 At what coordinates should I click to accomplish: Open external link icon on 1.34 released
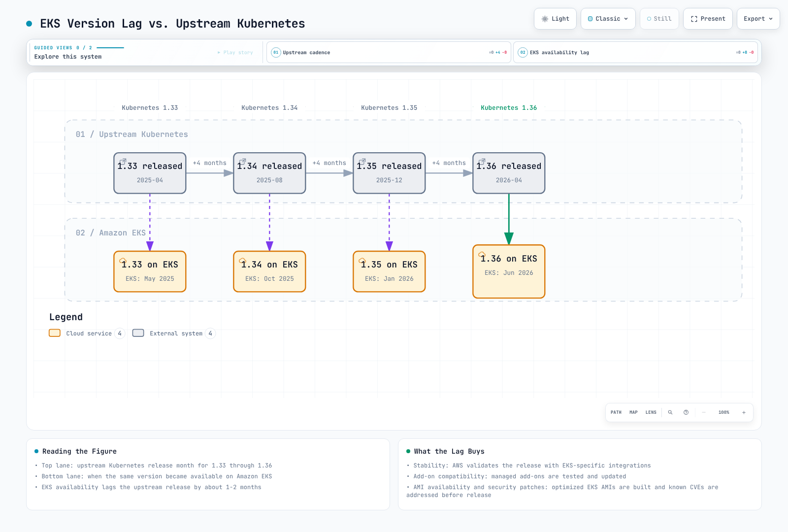tap(242, 162)
